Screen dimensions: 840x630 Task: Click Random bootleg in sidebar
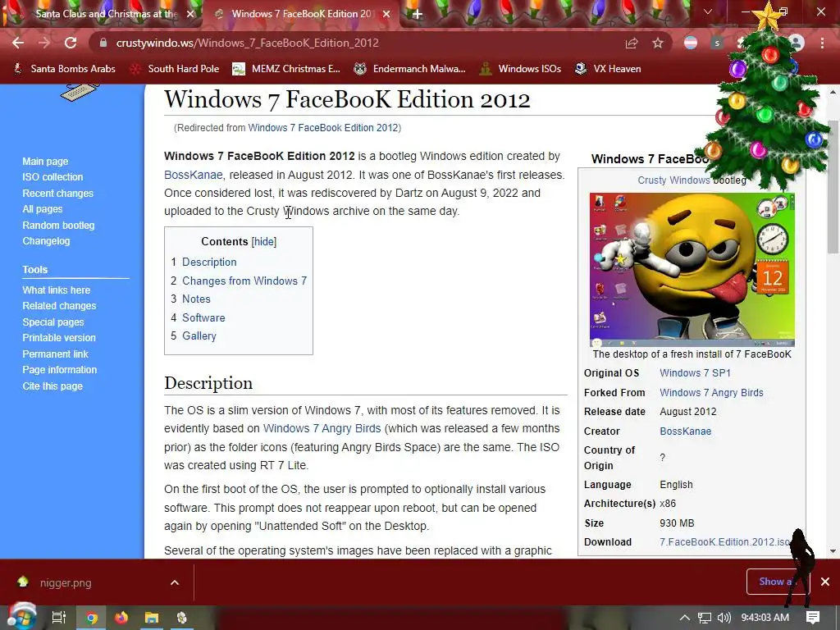point(58,226)
